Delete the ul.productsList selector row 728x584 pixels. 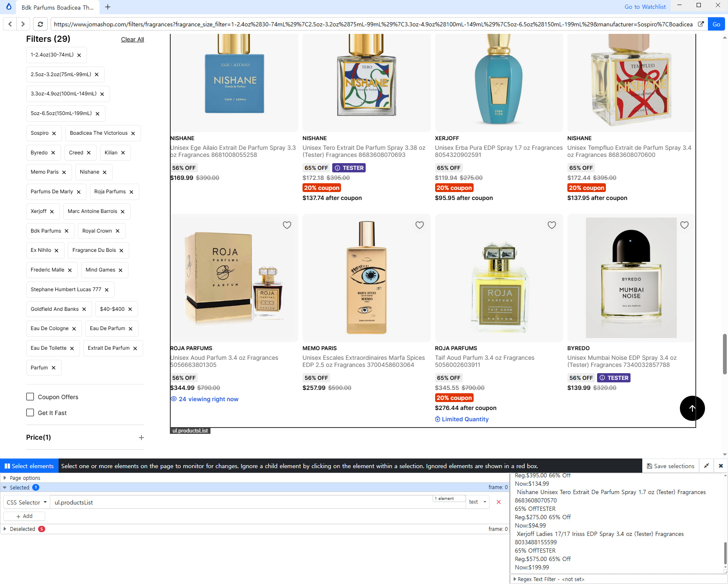(x=499, y=502)
